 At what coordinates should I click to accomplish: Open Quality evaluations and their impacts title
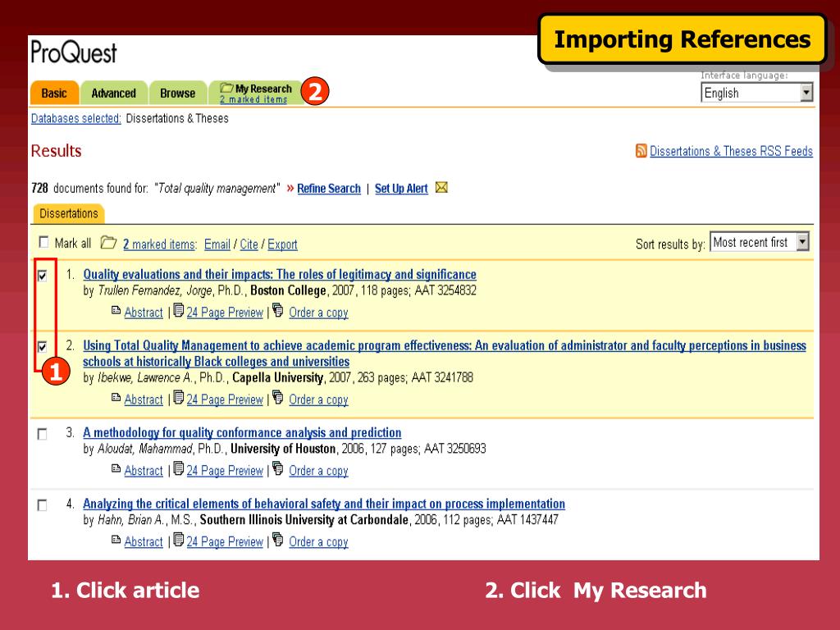click(x=280, y=274)
